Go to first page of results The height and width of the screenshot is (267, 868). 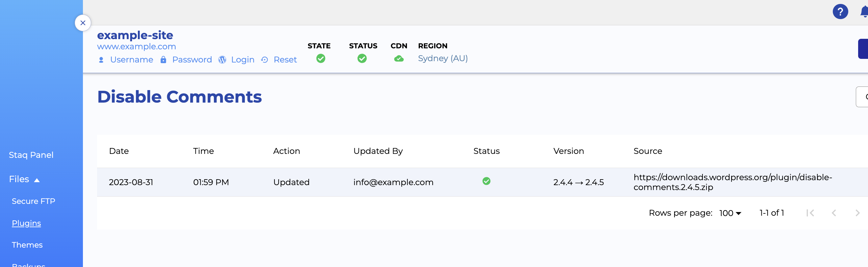[x=810, y=213]
